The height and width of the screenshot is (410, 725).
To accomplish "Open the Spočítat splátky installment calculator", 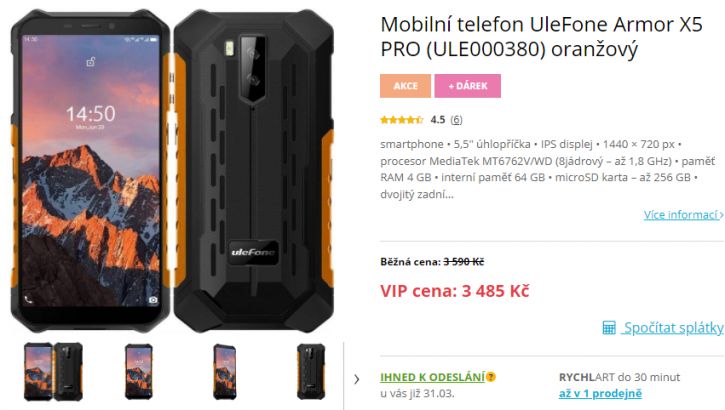I will click(x=673, y=328).
